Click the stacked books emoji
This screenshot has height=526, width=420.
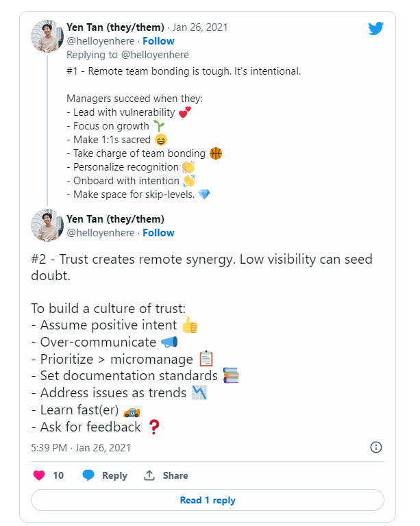231,375
